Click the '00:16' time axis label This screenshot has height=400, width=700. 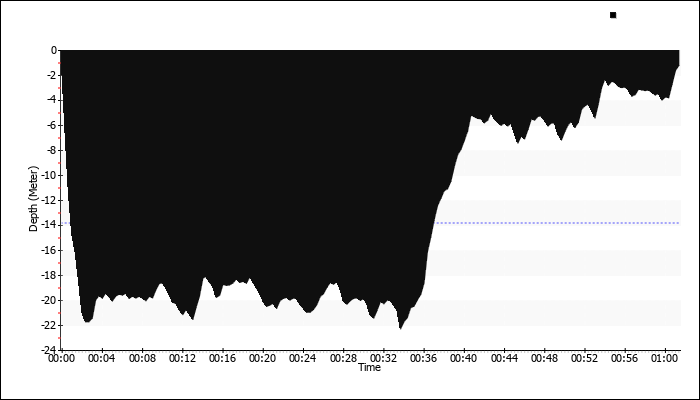[223, 358]
